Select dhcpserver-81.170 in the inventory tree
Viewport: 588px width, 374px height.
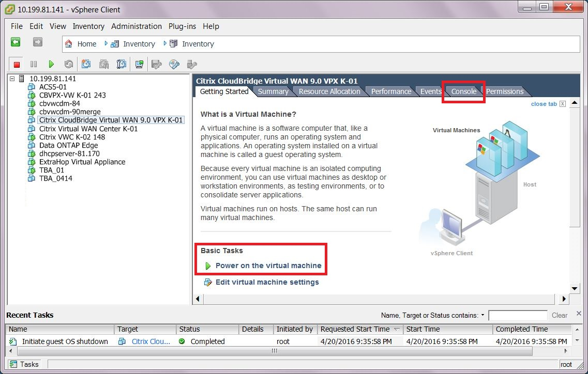pos(69,153)
